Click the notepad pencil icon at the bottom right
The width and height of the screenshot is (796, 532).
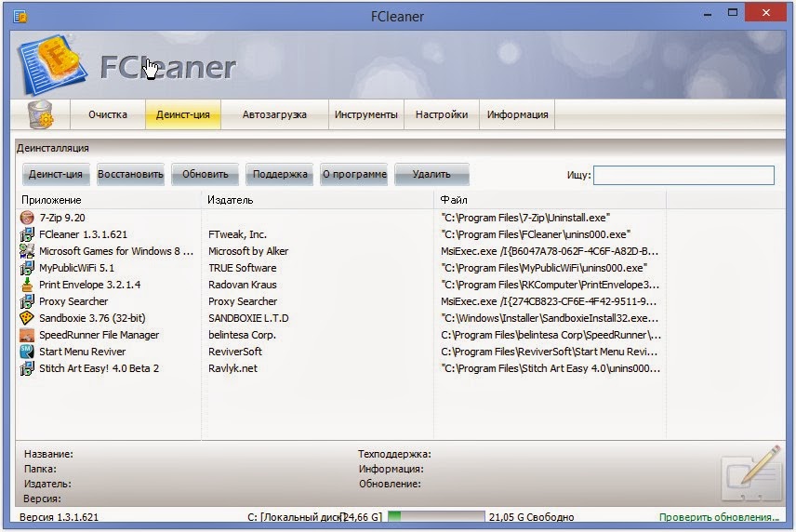click(752, 473)
